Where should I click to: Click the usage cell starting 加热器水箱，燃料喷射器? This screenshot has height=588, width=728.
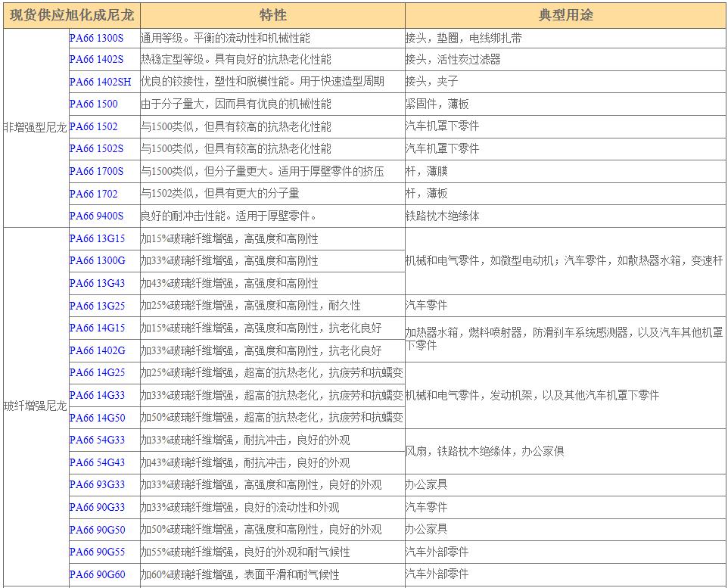[x=565, y=339]
